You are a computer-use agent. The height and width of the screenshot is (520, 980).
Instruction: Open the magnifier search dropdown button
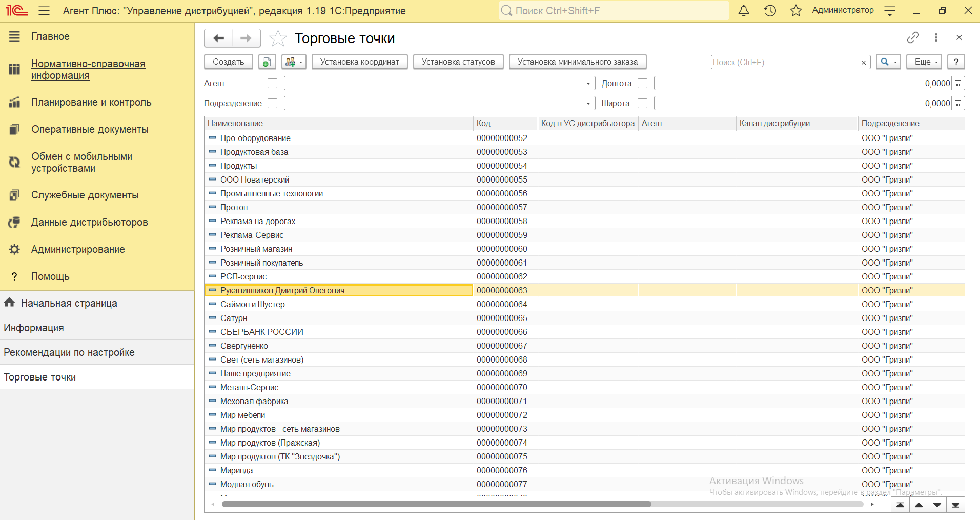[x=888, y=62]
